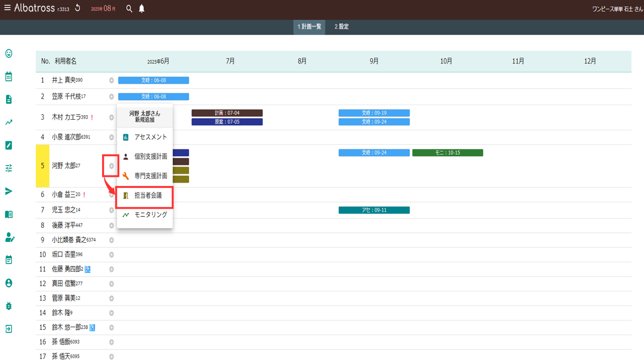Expand add menu for 坂口 杏里

[112, 255]
